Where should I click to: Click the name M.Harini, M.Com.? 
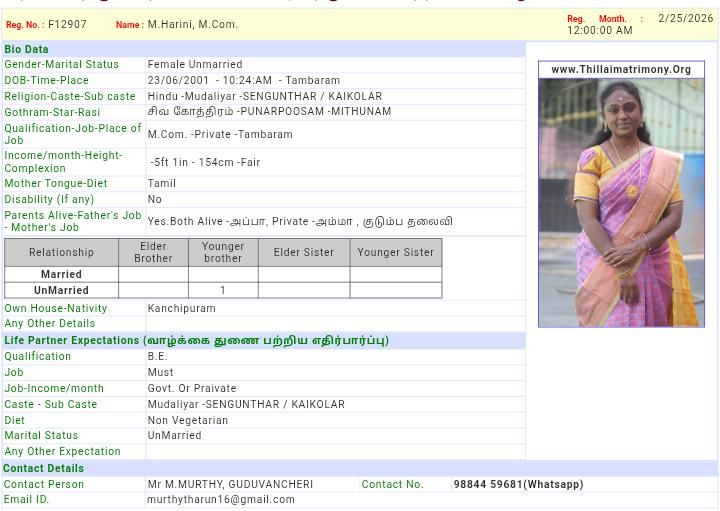(193, 24)
